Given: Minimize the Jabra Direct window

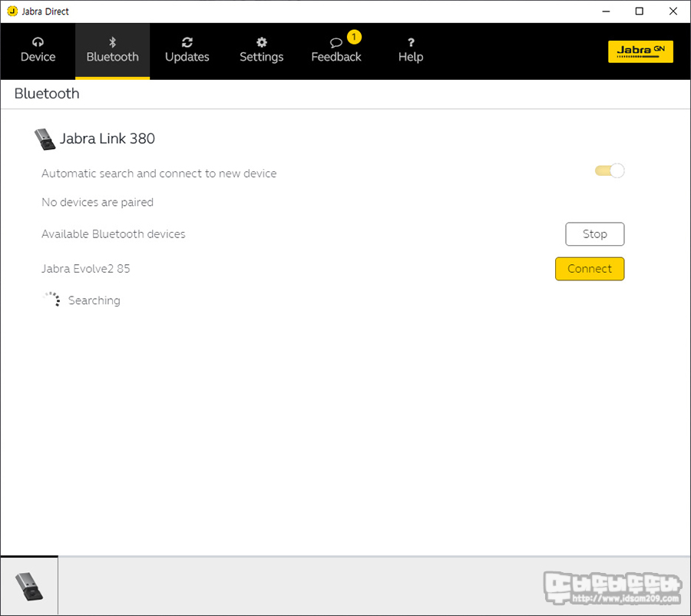Looking at the screenshot, I should [x=606, y=11].
